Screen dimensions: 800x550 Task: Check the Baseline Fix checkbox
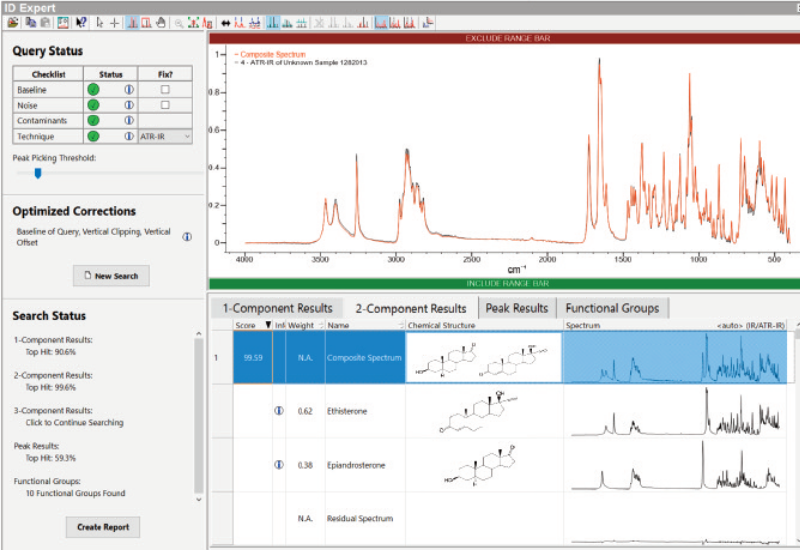click(165, 90)
